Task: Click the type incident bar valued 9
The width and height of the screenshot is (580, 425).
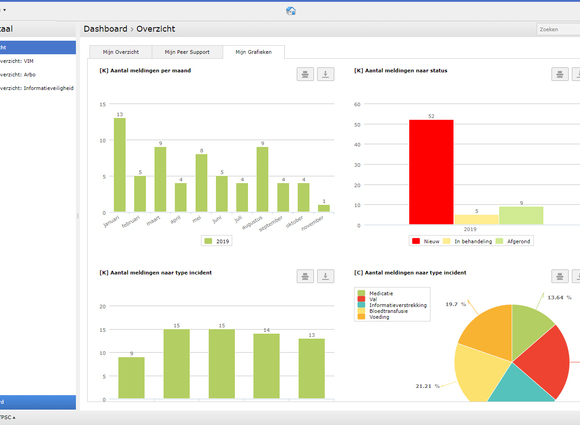Action: 131,378
